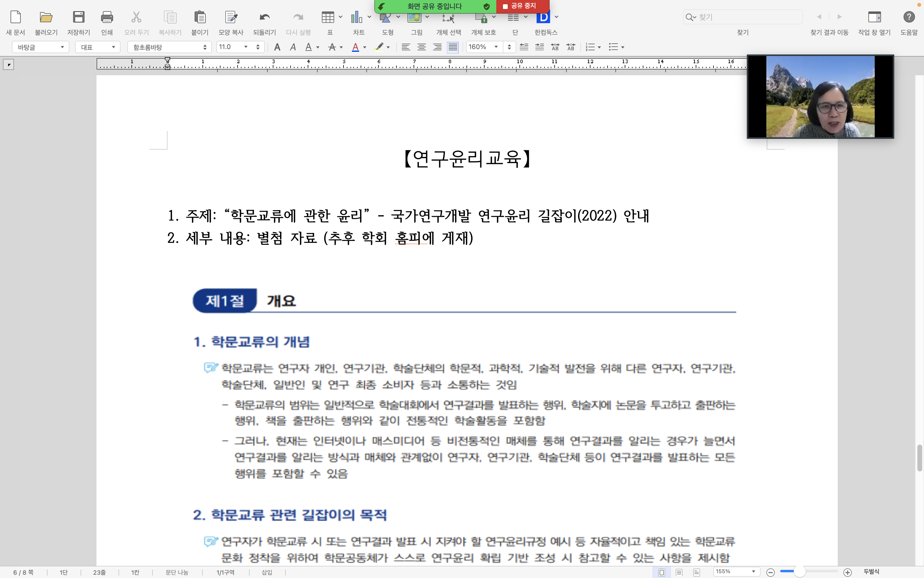
Task: Apply italic with the slanted A icon
Action: point(293,47)
